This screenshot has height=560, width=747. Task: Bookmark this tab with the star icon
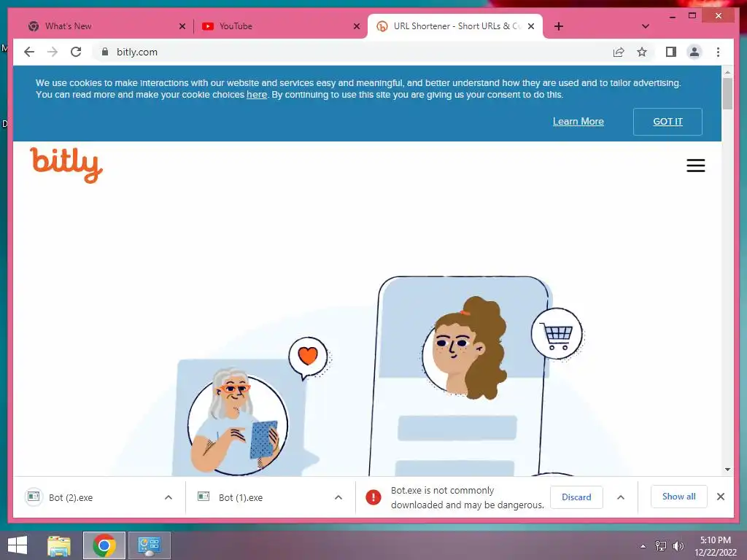(642, 52)
